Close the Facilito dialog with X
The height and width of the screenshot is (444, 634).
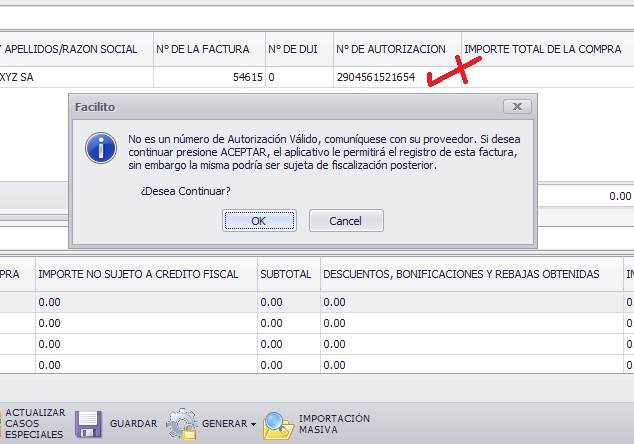pyautogui.click(x=516, y=106)
